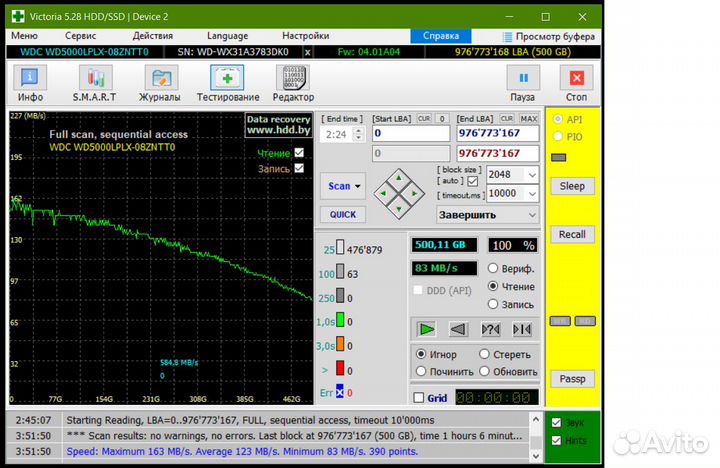Click the Passp button
Screen dimensions: 720x468
572,379
